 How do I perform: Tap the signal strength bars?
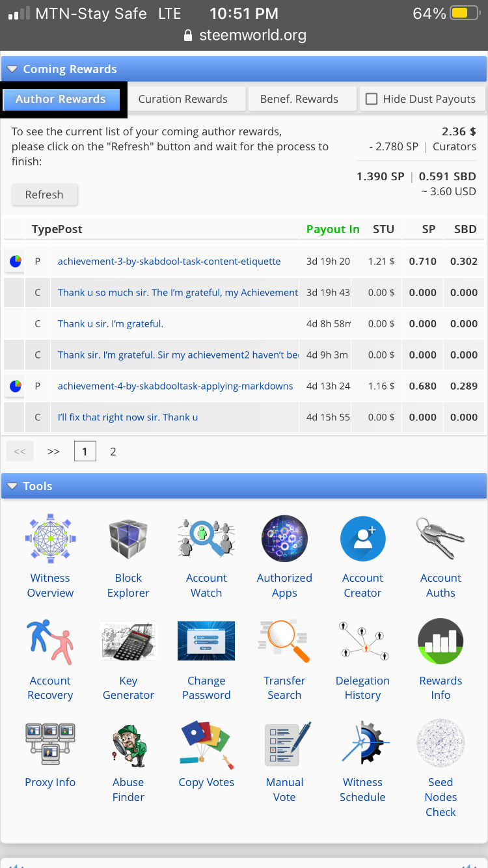19,13
